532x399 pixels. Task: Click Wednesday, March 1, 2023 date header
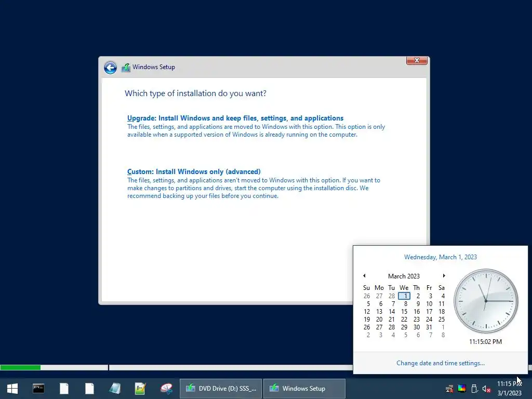pos(441,257)
